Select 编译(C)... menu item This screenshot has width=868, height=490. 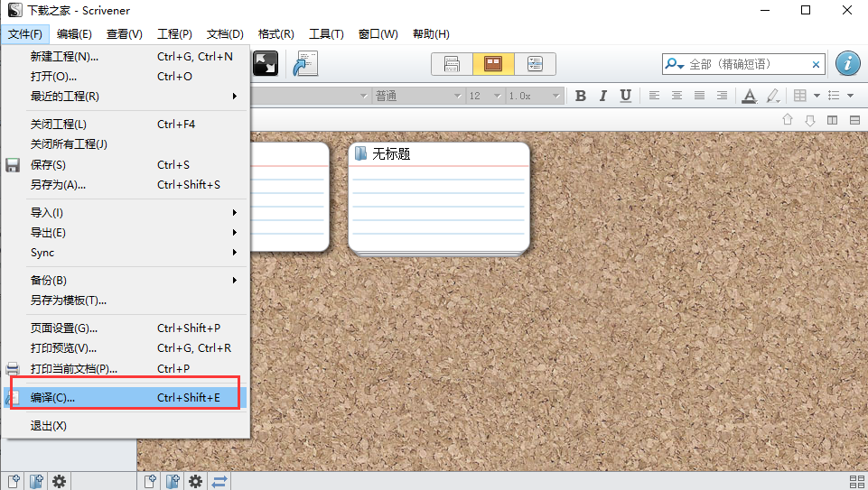[126, 398]
